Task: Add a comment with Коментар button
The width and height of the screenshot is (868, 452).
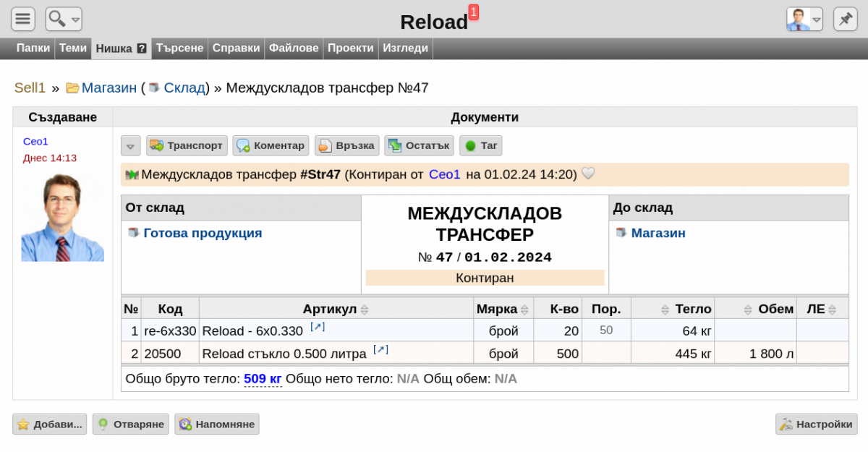Action: [271, 145]
